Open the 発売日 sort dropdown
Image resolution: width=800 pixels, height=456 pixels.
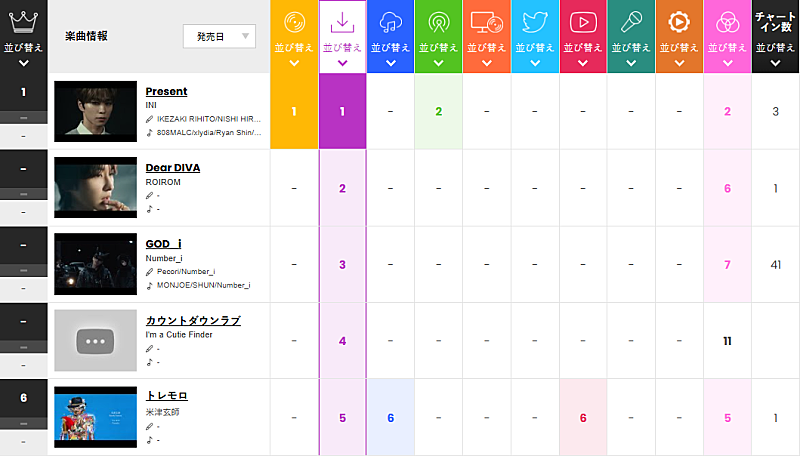219,36
